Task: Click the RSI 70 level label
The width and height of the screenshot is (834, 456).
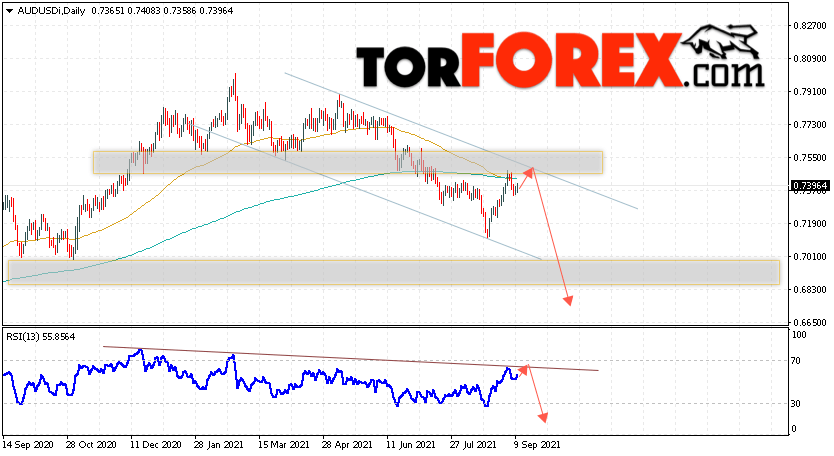Action: [x=795, y=361]
